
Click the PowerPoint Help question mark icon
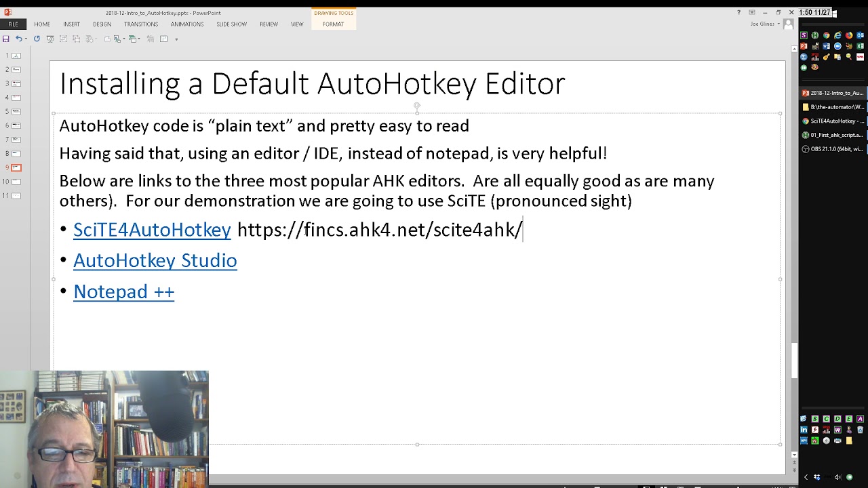[x=739, y=12]
